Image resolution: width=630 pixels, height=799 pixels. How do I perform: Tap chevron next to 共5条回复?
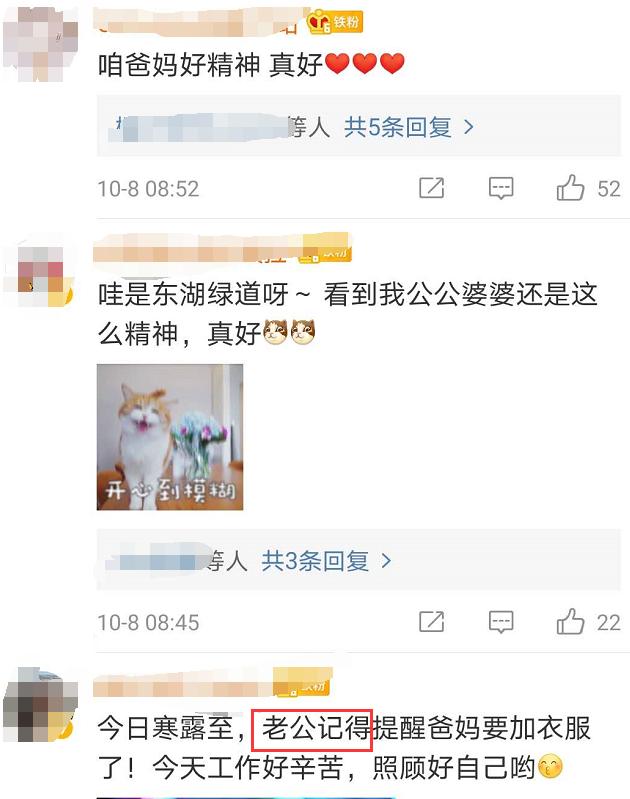pos(469,127)
